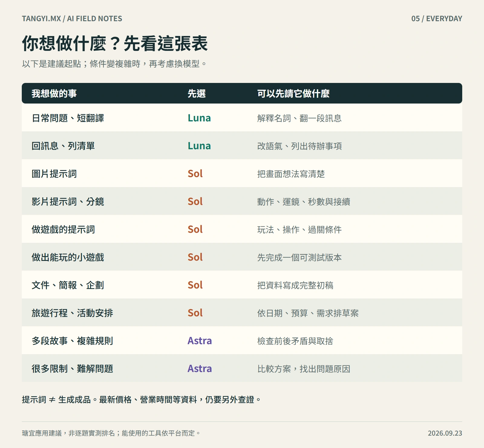484x448 pixels.
Task: Click the cell 把資料寫成完整初稿
Action: pos(295,285)
